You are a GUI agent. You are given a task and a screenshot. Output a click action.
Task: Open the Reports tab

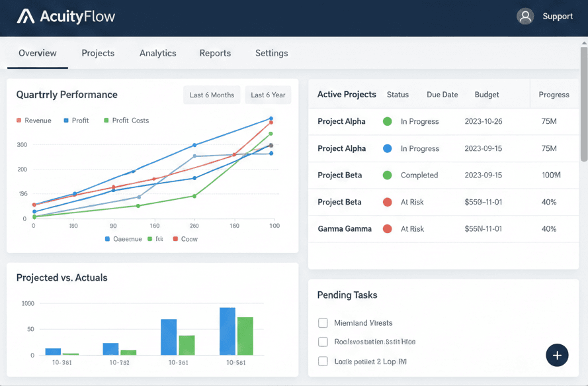click(x=215, y=54)
